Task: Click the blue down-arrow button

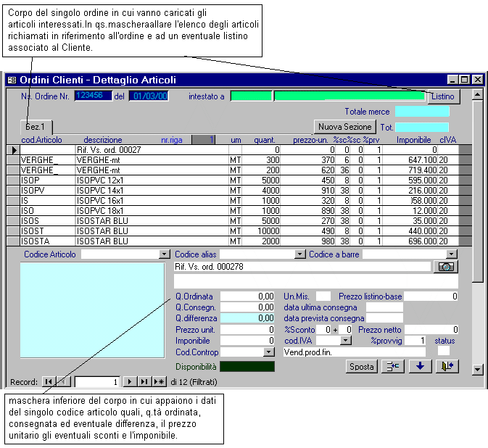Action: (x=420, y=366)
